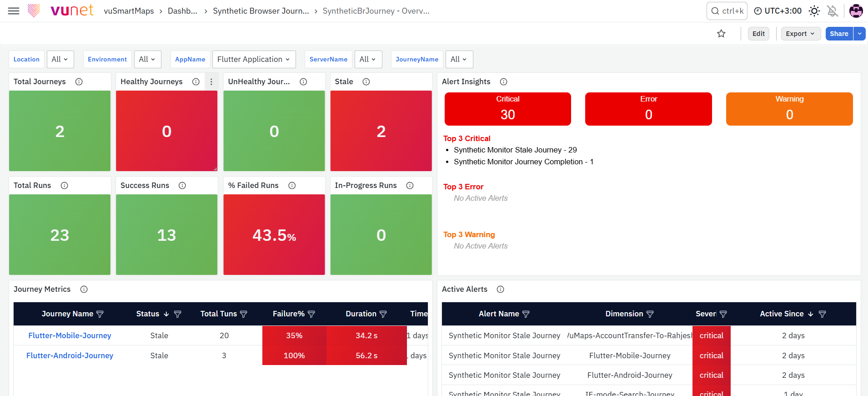
Task: Open the Flutter-Mobile-Journey link
Action: click(70, 335)
